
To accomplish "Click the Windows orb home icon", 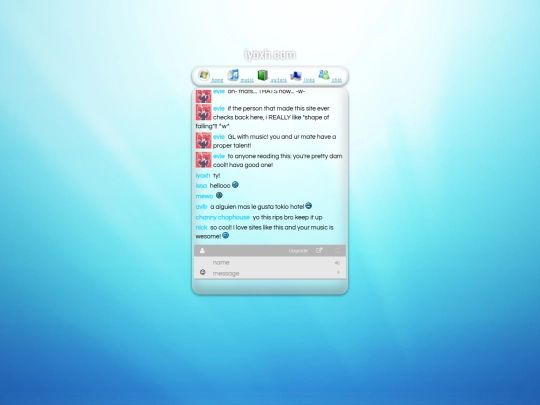I will tap(204, 75).
